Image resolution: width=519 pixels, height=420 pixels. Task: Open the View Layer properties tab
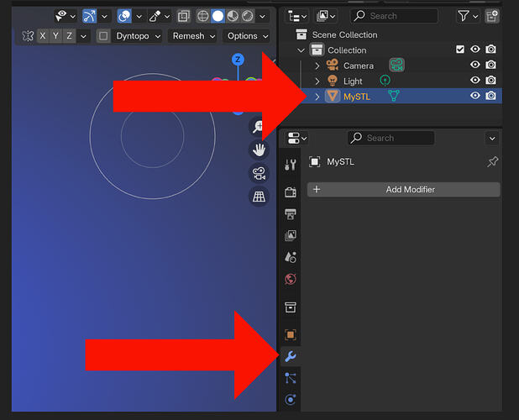click(291, 236)
